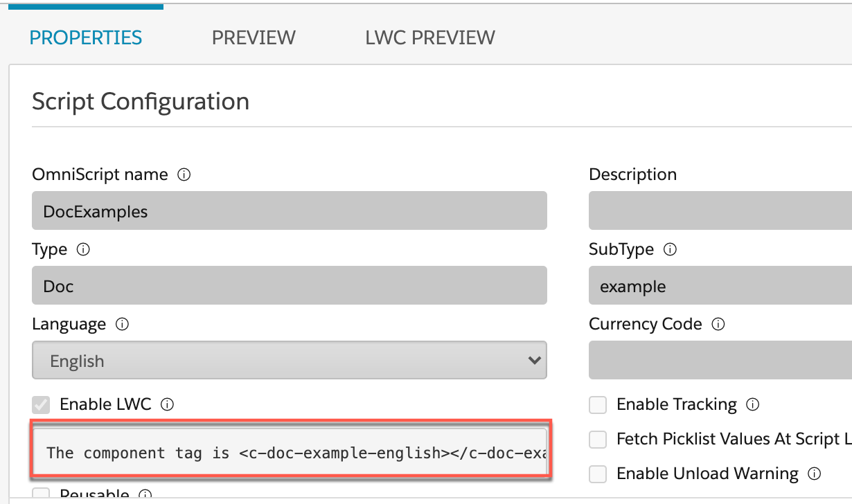The width and height of the screenshot is (852, 504).
Task: Click the component tag text box
Action: tap(291, 453)
